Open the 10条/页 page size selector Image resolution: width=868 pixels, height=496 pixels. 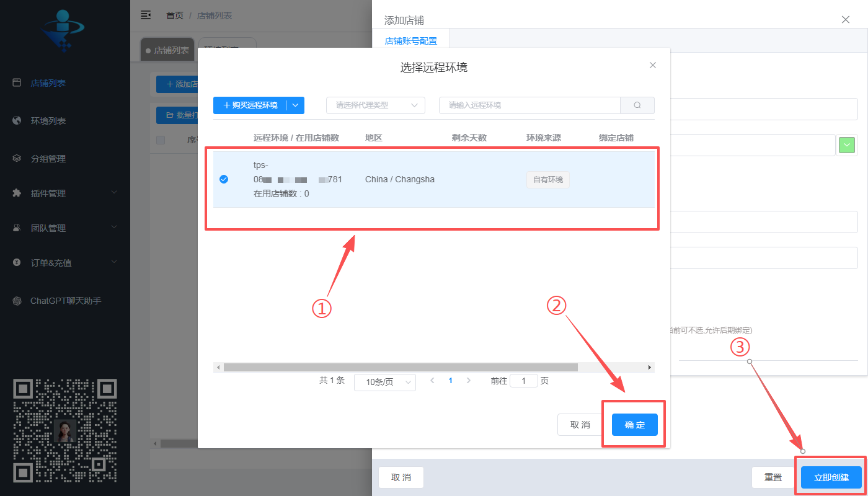384,382
